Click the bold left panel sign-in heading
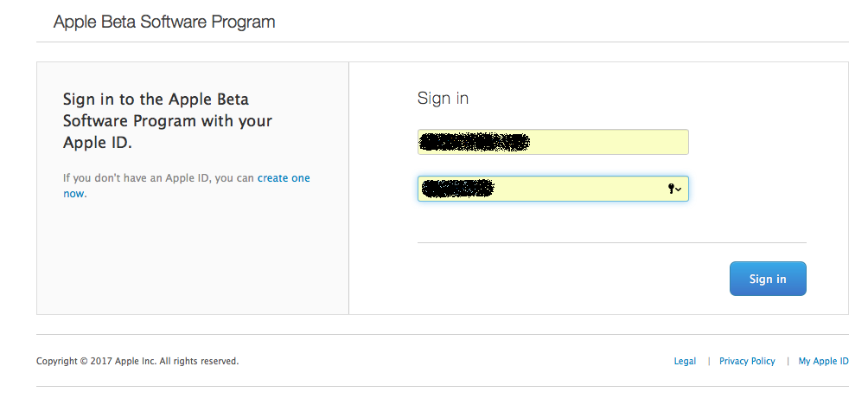Viewport: 868px width, 405px height. tap(168, 121)
